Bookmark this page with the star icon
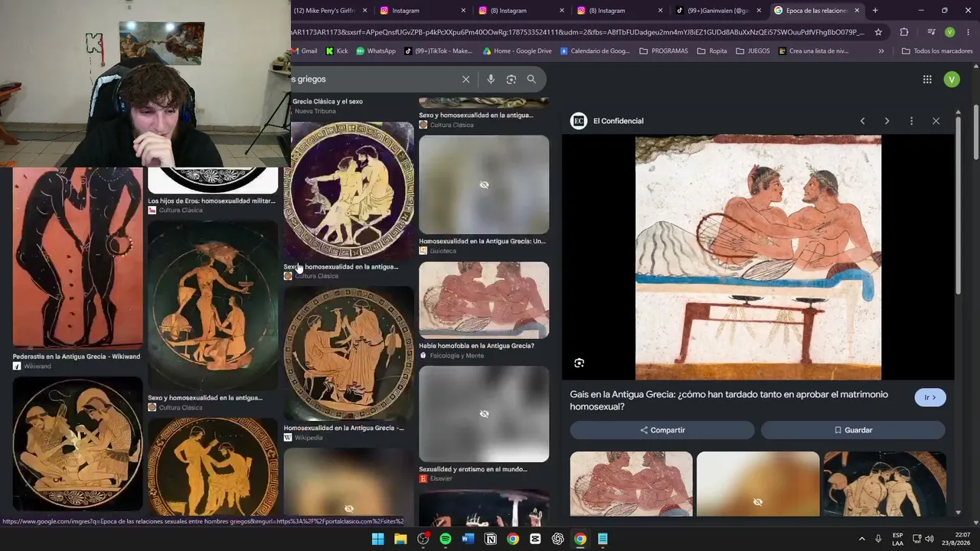980x551 pixels. click(x=878, y=32)
